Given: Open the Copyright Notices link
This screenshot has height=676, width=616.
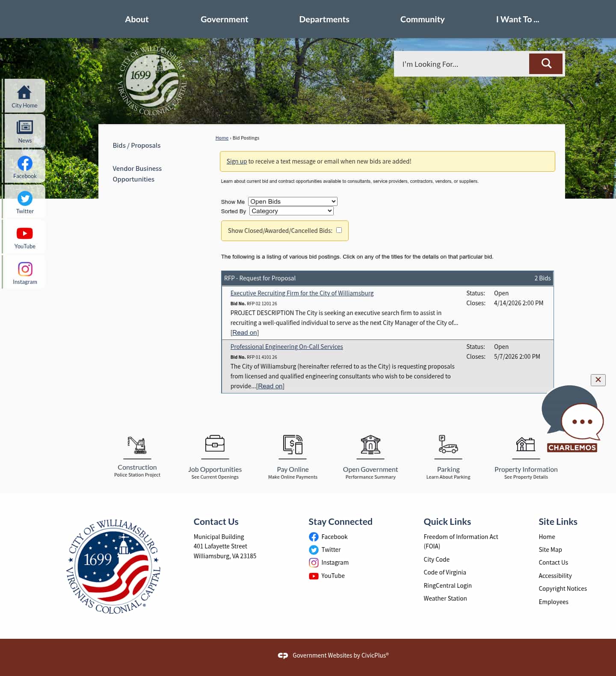Looking at the screenshot, I should coord(563,589).
